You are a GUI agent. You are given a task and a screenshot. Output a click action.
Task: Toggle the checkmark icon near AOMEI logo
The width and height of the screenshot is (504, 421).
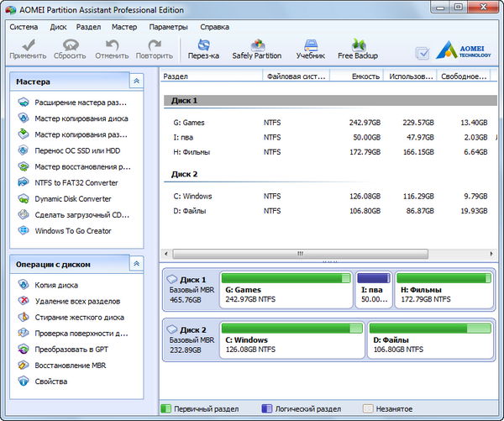coord(423,52)
